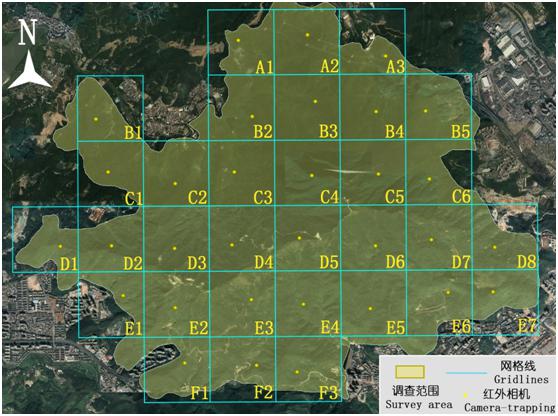Click the camera-trap dot in grid B1
Viewport: 558px width, 416px height.
click(96, 119)
